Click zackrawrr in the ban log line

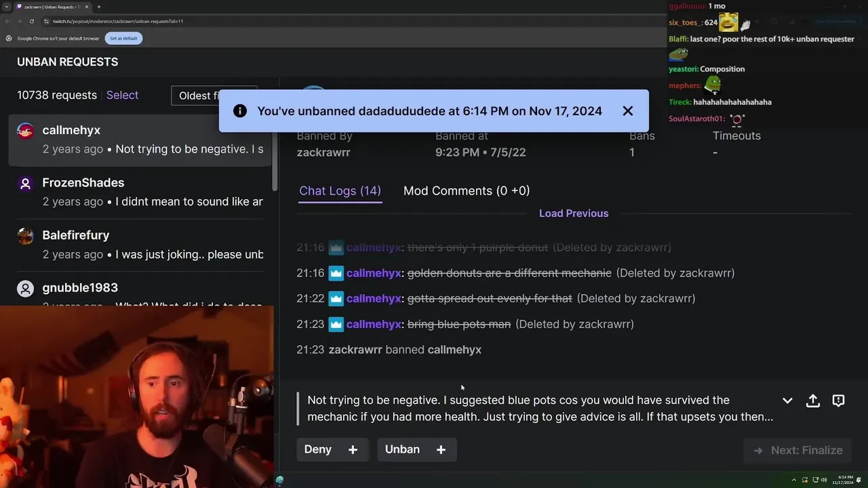[355, 350]
